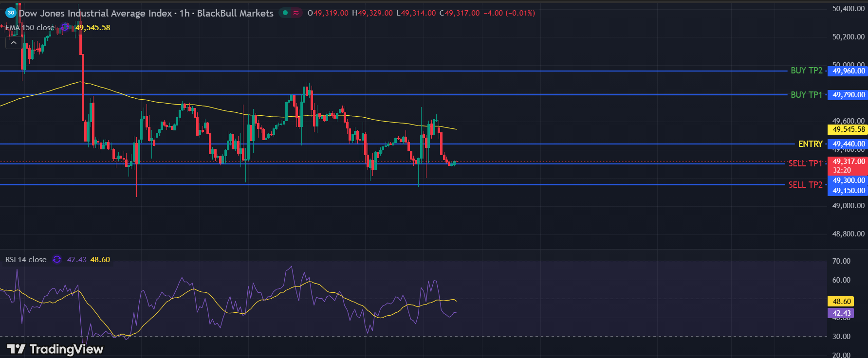Click the RSI 14 refresh icon
This screenshot has height=358, width=868.
57,260
